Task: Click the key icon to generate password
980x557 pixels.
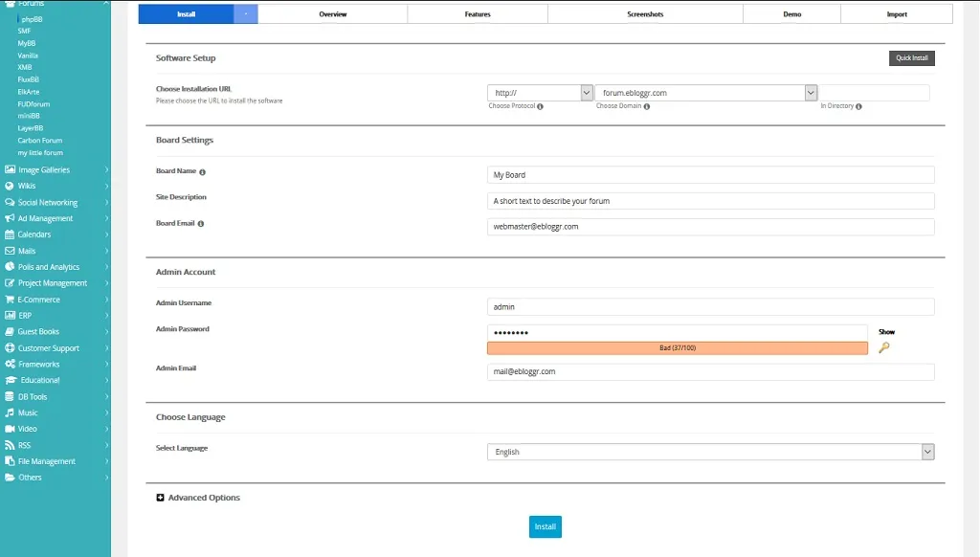Action: point(883,347)
